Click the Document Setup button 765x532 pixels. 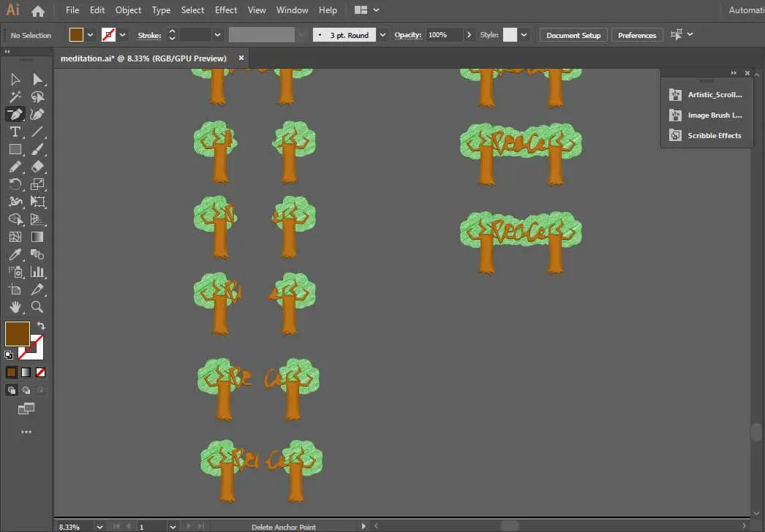[x=573, y=35]
